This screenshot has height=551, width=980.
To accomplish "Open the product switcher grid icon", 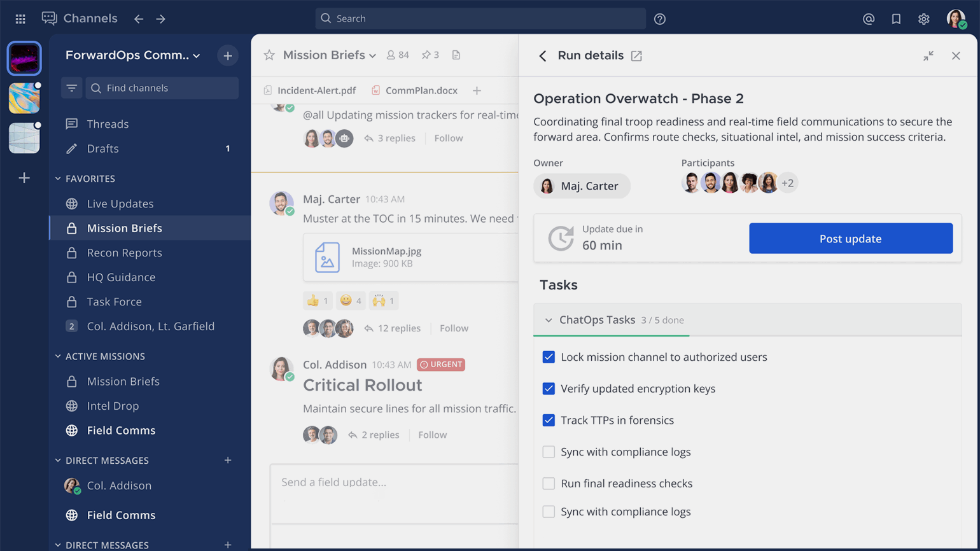I will click(20, 19).
